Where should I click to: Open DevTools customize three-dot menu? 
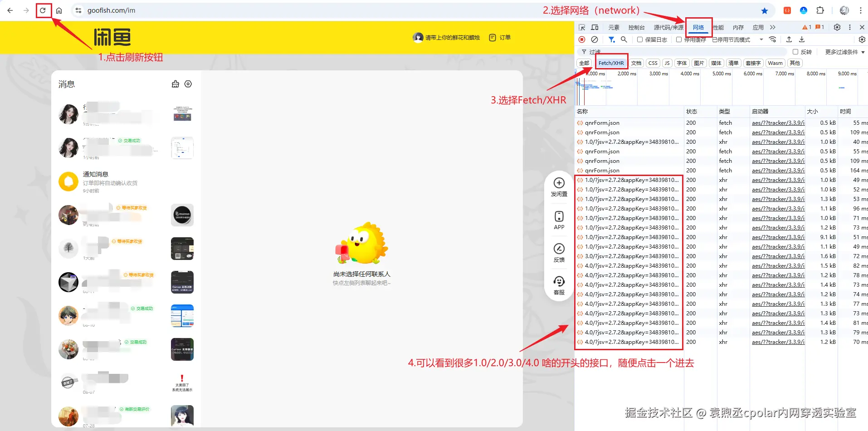850,27
